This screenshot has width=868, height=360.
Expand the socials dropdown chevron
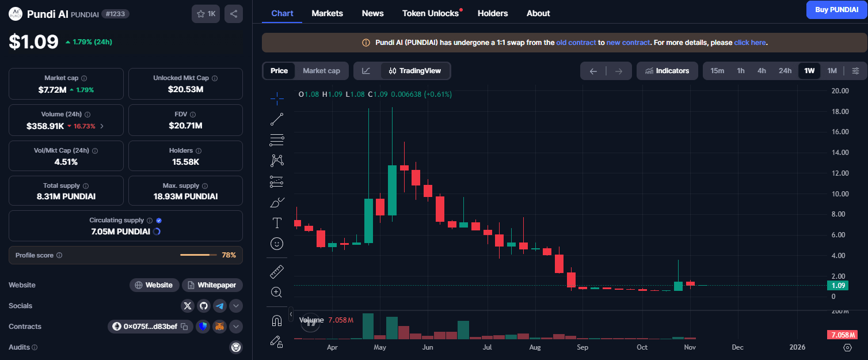click(x=236, y=305)
